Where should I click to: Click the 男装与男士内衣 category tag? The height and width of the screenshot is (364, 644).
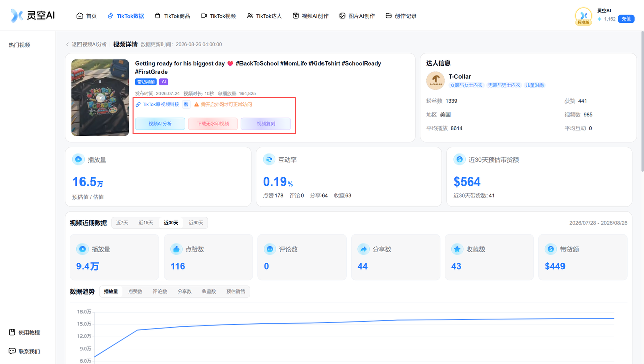(x=504, y=85)
